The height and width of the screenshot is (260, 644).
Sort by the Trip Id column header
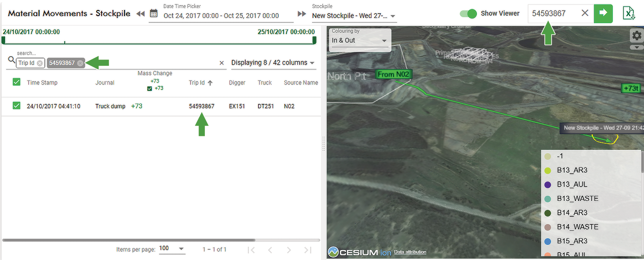(197, 83)
